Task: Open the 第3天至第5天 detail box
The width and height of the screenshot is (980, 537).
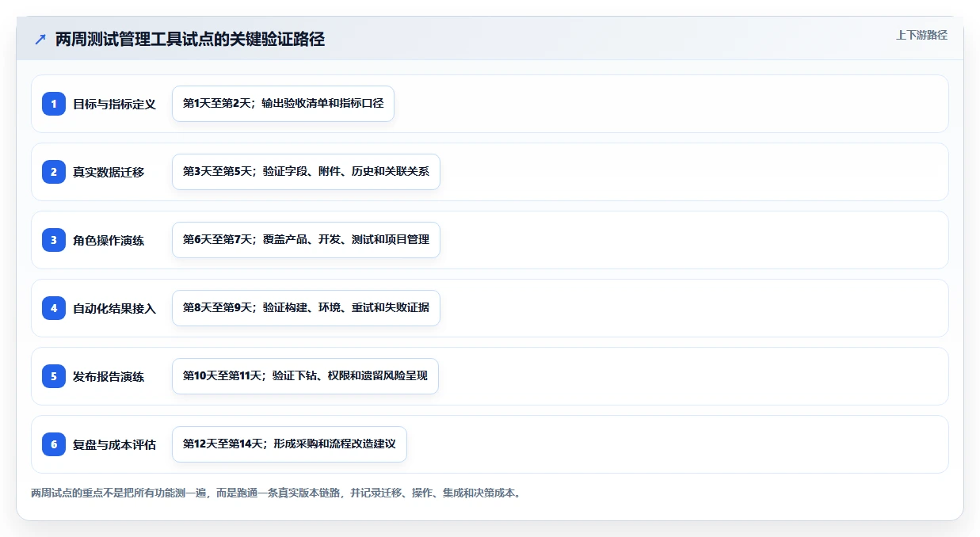Action: [x=306, y=172]
